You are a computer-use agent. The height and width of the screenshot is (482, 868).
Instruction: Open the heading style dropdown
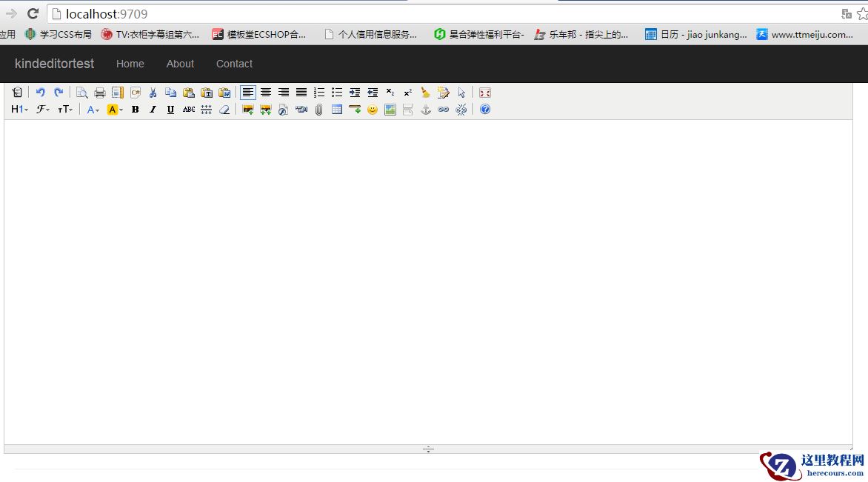(19, 109)
